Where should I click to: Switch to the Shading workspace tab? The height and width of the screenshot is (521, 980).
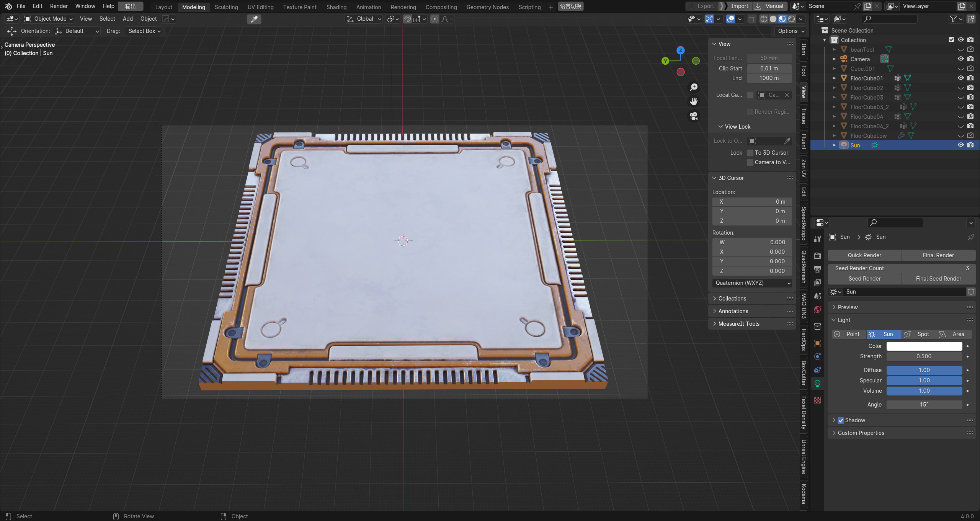click(x=336, y=7)
